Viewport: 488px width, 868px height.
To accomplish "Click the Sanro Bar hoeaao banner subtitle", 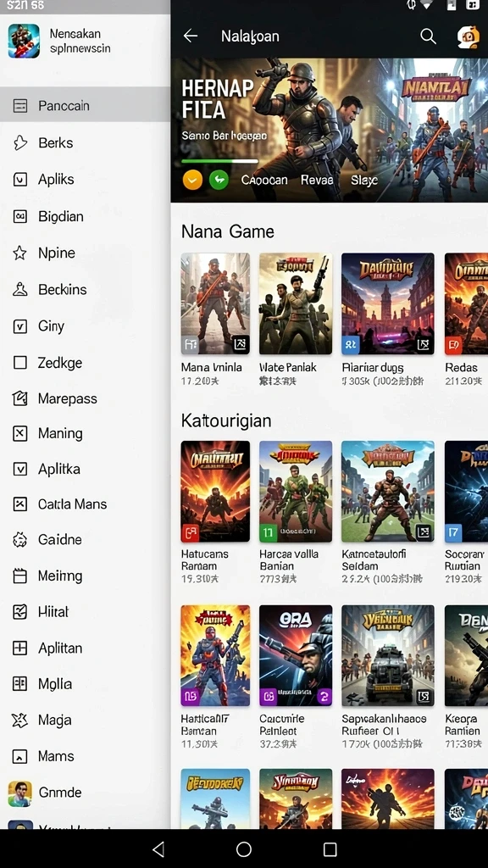I will (x=224, y=136).
